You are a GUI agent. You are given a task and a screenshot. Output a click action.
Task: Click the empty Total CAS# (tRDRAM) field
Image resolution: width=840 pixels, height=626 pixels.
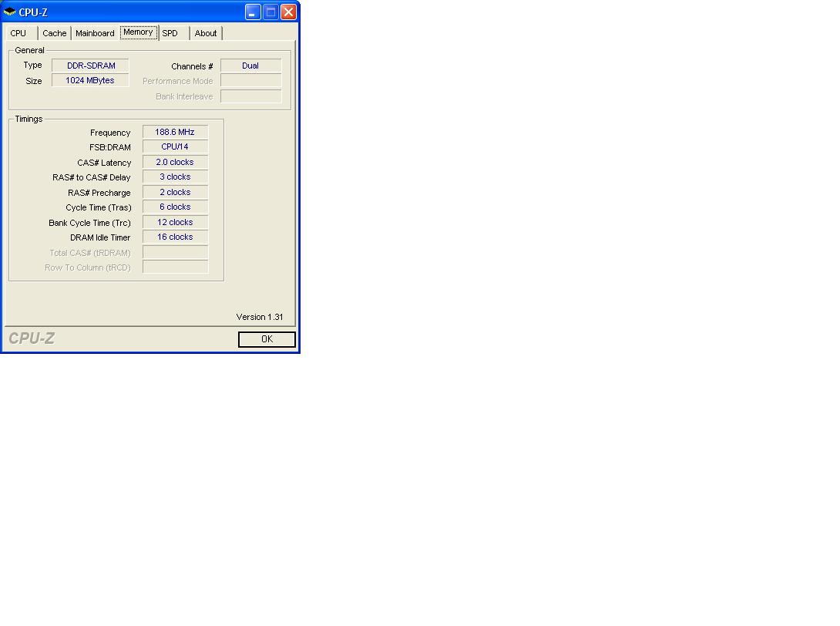175,252
